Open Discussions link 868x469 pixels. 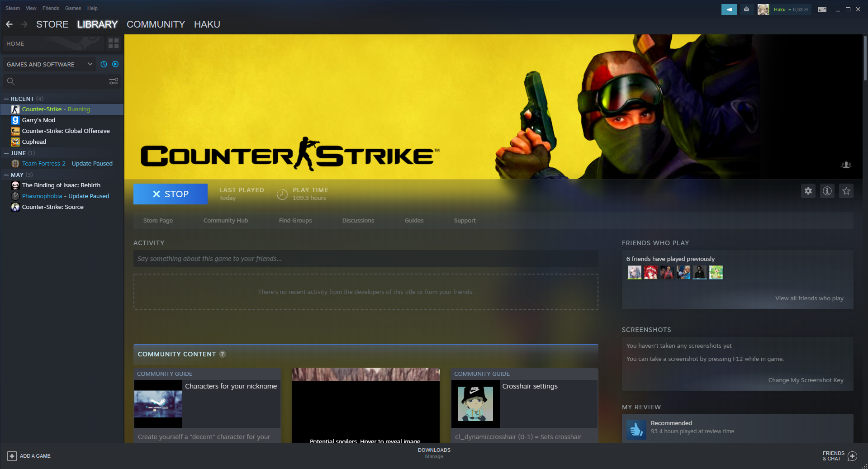point(358,221)
